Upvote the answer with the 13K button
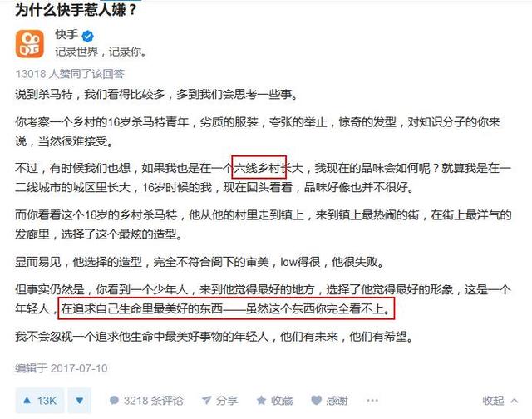Screen dimensions: 532x419 coord(39,401)
